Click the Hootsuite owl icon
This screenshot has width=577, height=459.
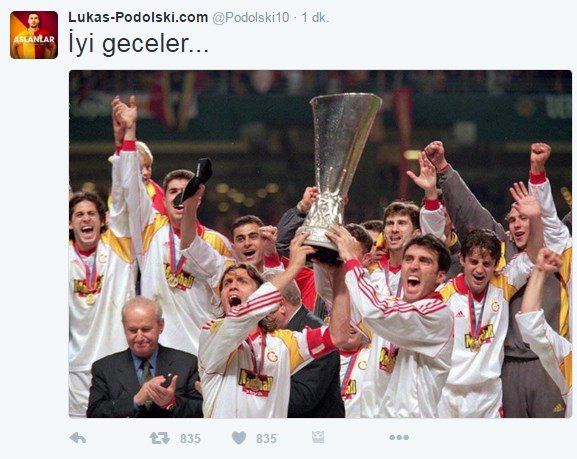(x=318, y=437)
